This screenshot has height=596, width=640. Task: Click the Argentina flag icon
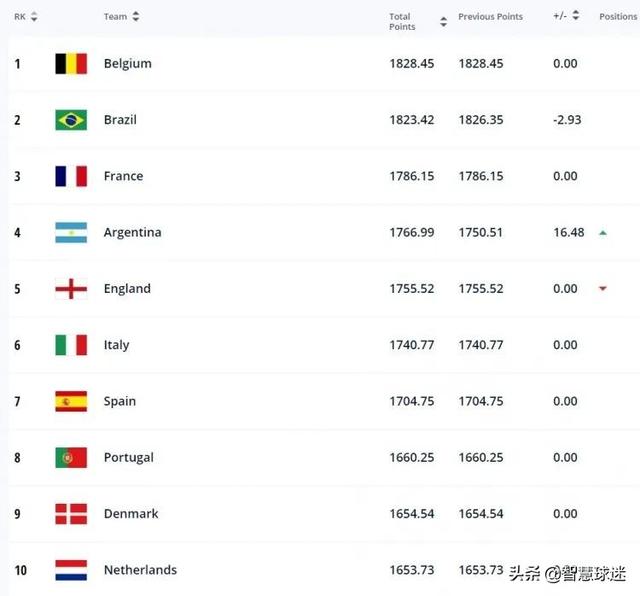71,233
